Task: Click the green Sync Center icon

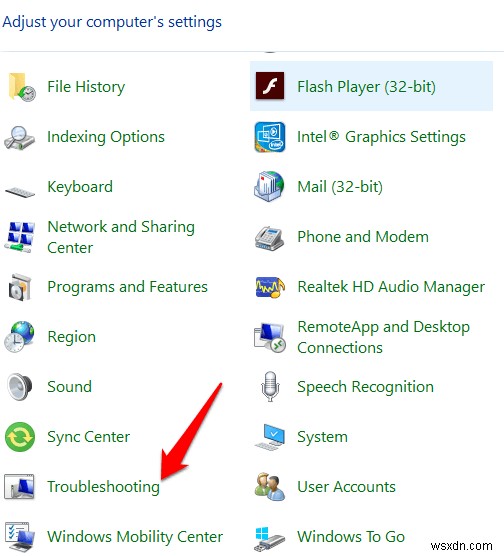Action: pyautogui.click(x=20, y=437)
